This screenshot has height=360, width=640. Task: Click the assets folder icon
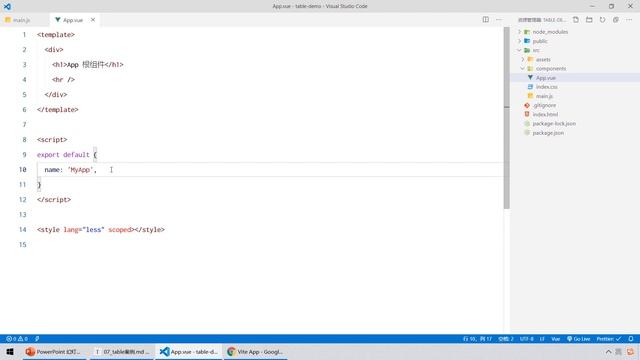coord(530,60)
